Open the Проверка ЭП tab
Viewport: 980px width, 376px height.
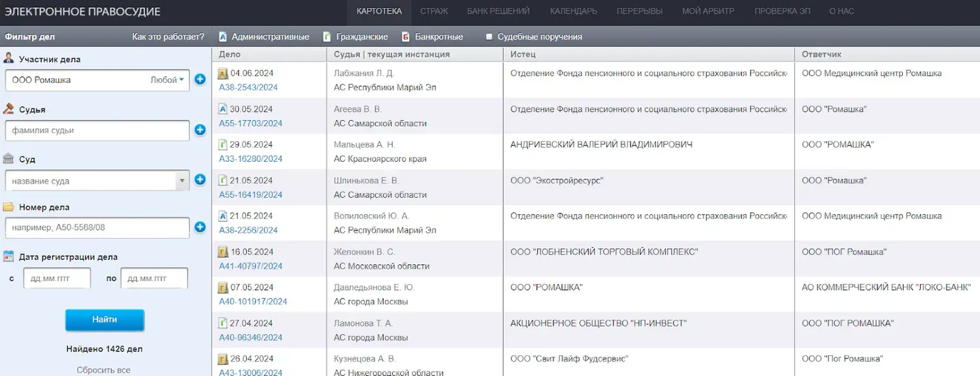(782, 11)
